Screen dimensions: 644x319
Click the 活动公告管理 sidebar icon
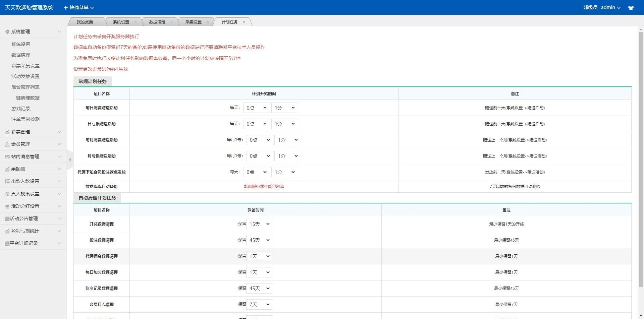click(x=7, y=218)
